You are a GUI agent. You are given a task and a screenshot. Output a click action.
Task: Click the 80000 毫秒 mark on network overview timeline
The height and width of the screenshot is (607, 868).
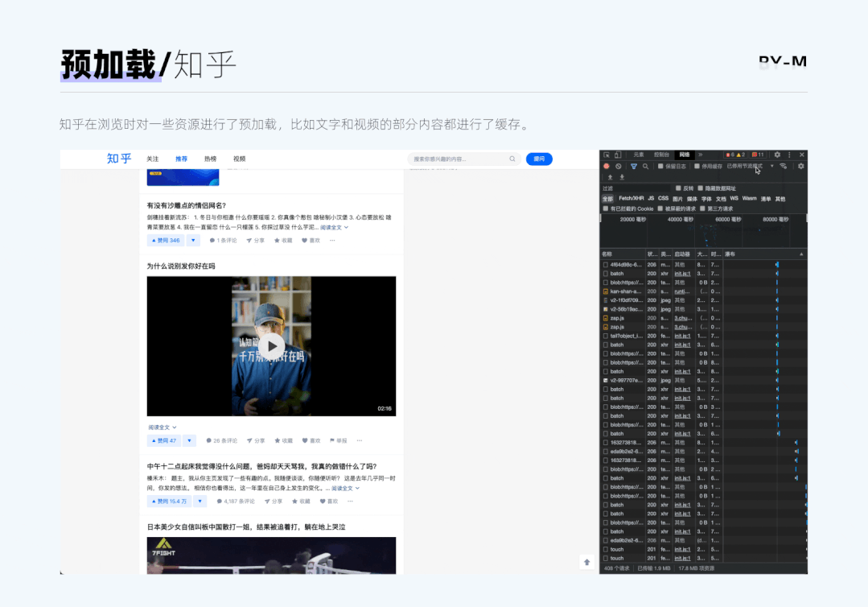tap(775, 219)
